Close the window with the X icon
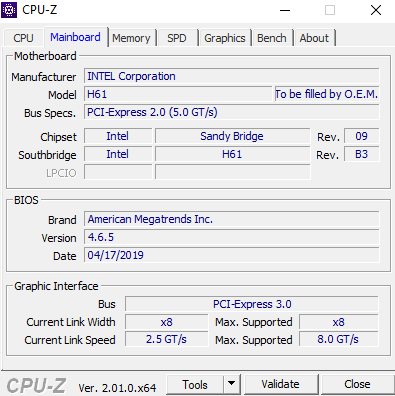The height and width of the screenshot is (396, 395). (x=376, y=10)
